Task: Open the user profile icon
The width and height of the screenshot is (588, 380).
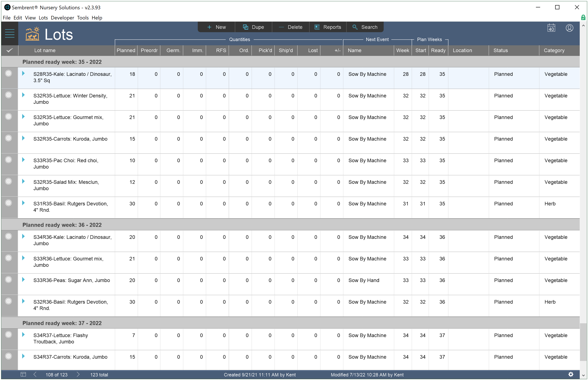Action: pyautogui.click(x=569, y=28)
